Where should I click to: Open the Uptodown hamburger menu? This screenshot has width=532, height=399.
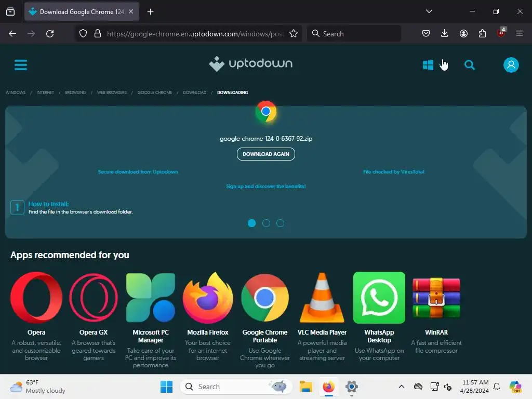[x=21, y=64]
